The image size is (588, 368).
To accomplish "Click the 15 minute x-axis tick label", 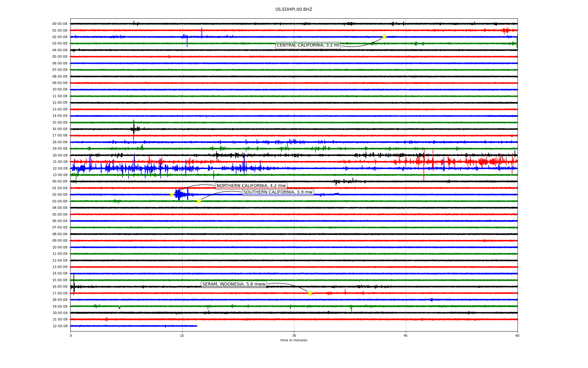I will [x=182, y=335].
